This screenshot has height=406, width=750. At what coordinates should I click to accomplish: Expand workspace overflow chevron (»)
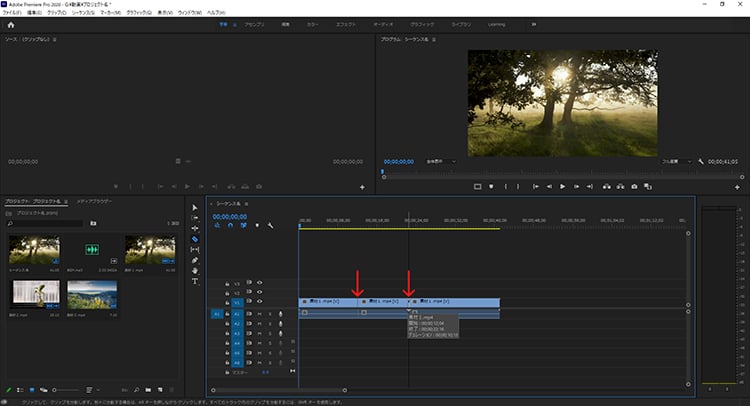(534, 24)
